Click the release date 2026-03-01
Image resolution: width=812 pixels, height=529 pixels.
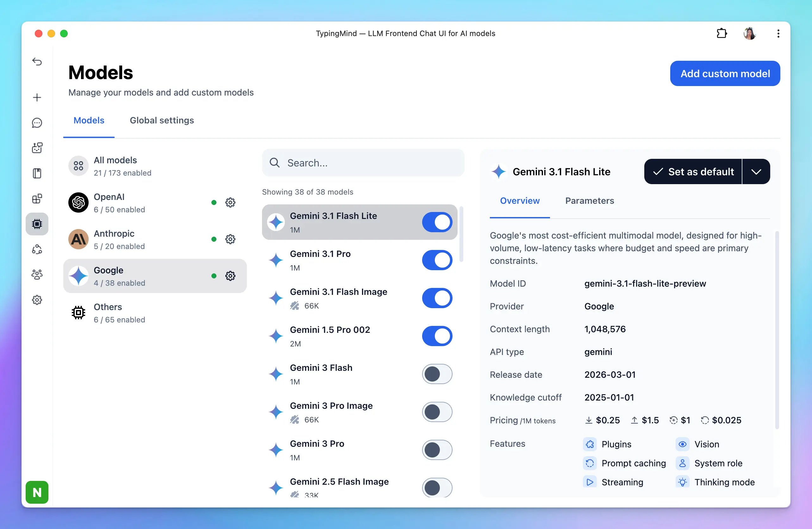[610, 375]
